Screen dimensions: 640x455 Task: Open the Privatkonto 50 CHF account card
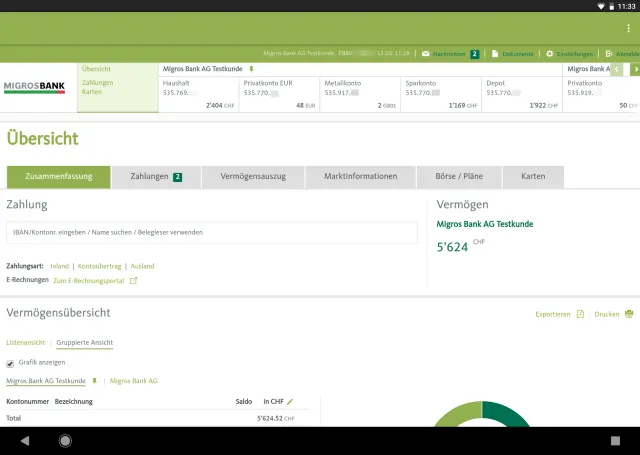point(602,94)
